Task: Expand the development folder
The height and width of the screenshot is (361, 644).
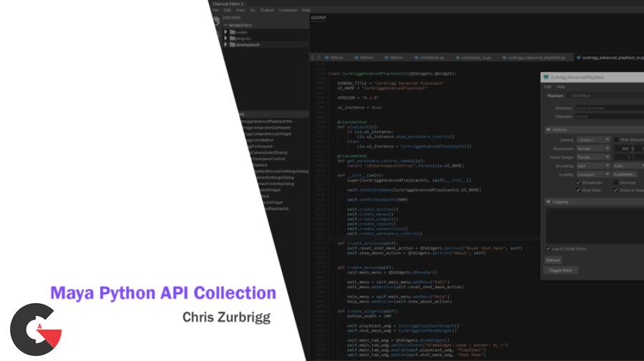Action: (x=225, y=44)
